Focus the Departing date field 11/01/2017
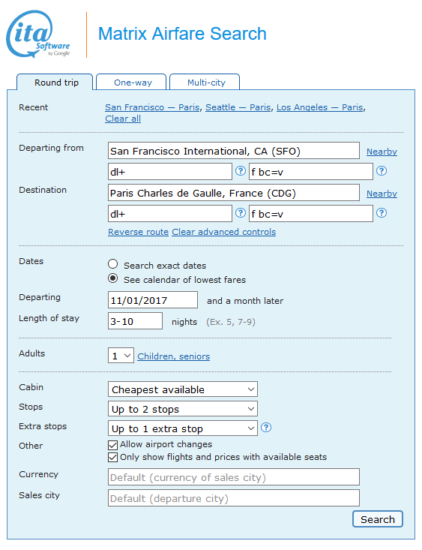Screen dimensions: 422x550 click(x=153, y=300)
